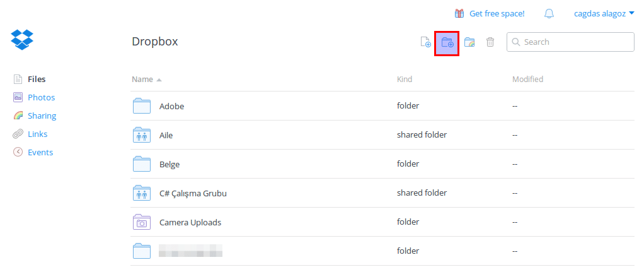Click the Dropbox logo

point(22,40)
